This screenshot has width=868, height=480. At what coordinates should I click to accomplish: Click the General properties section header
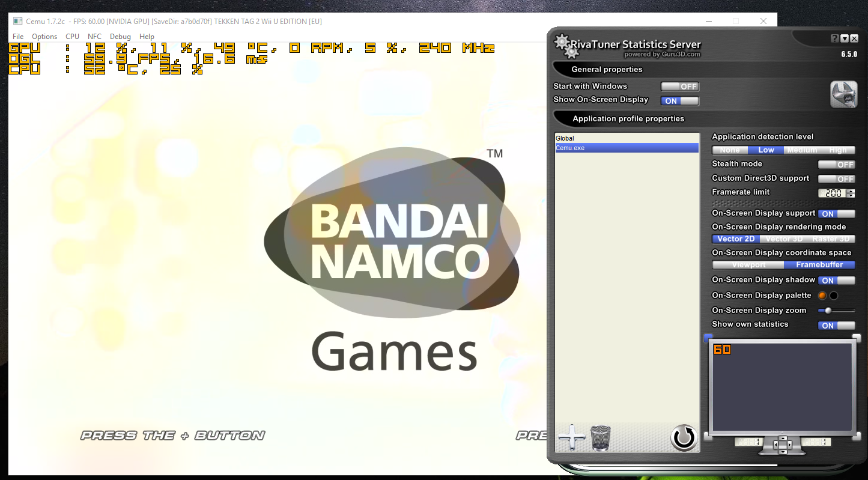(607, 70)
